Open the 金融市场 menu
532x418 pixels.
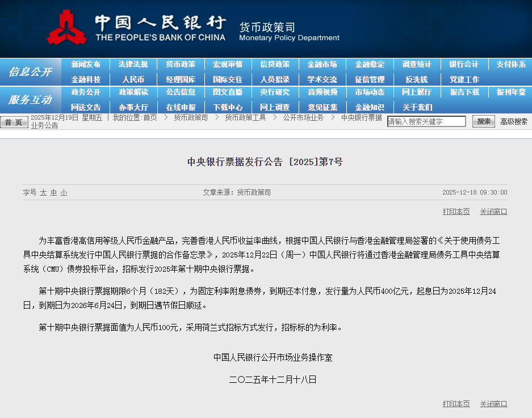coord(322,64)
